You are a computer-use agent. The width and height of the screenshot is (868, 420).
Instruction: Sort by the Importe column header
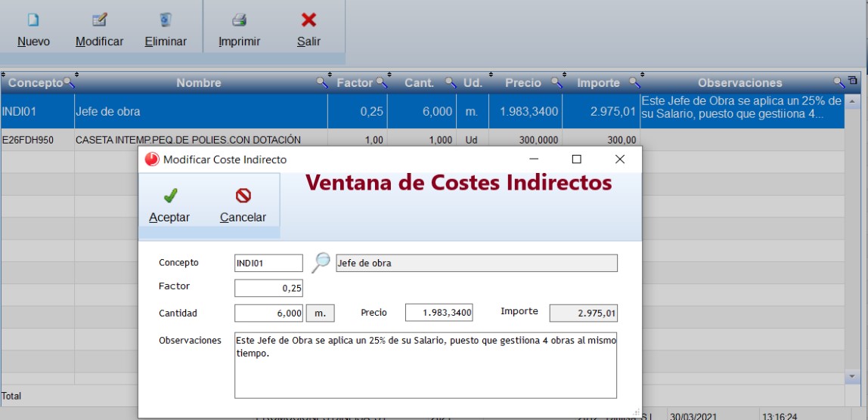tap(598, 83)
